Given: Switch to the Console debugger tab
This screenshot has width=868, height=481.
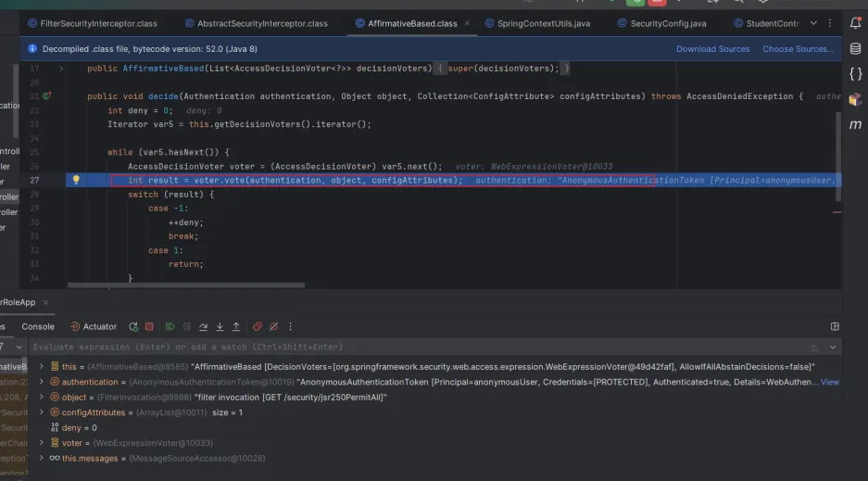Looking at the screenshot, I should pos(38,326).
